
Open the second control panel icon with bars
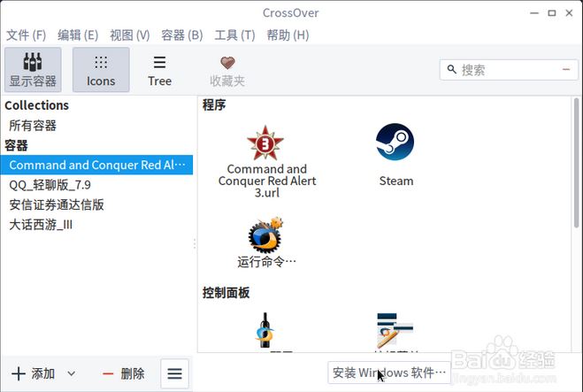(x=395, y=330)
